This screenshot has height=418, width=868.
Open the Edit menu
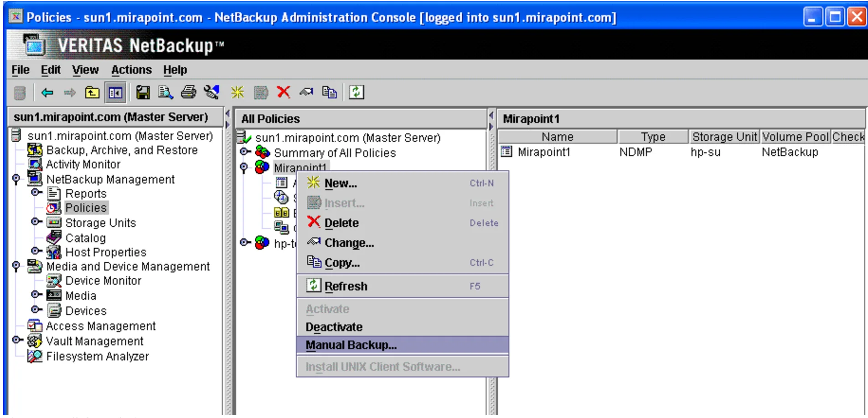coord(51,70)
